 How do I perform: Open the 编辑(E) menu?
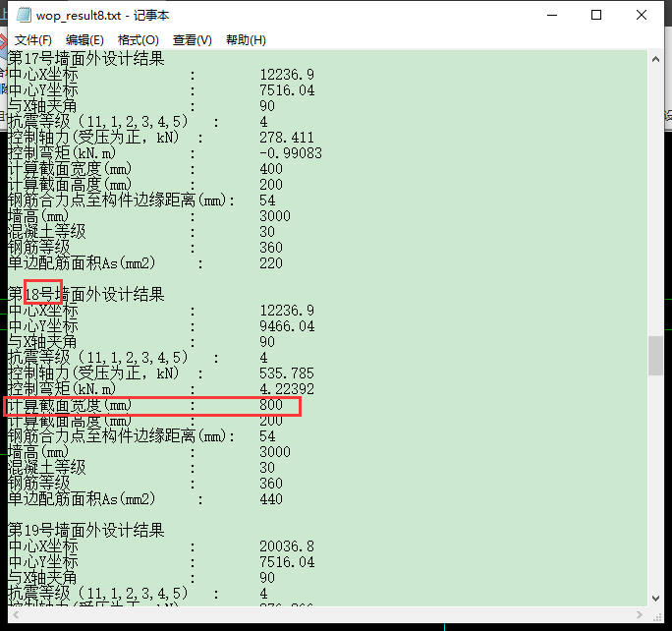tap(84, 40)
